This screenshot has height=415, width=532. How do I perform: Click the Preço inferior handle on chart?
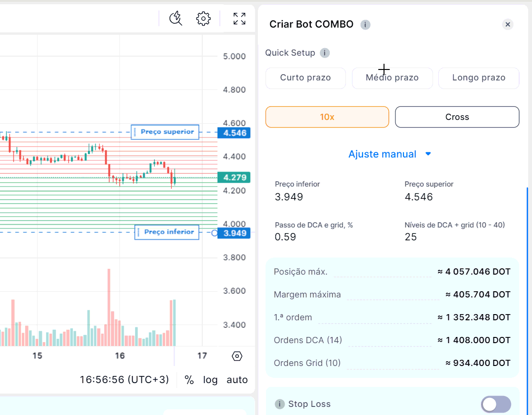(167, 232)
